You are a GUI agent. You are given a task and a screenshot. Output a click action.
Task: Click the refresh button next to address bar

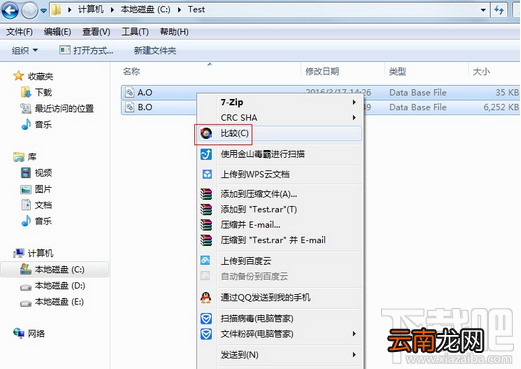point(499,10)
